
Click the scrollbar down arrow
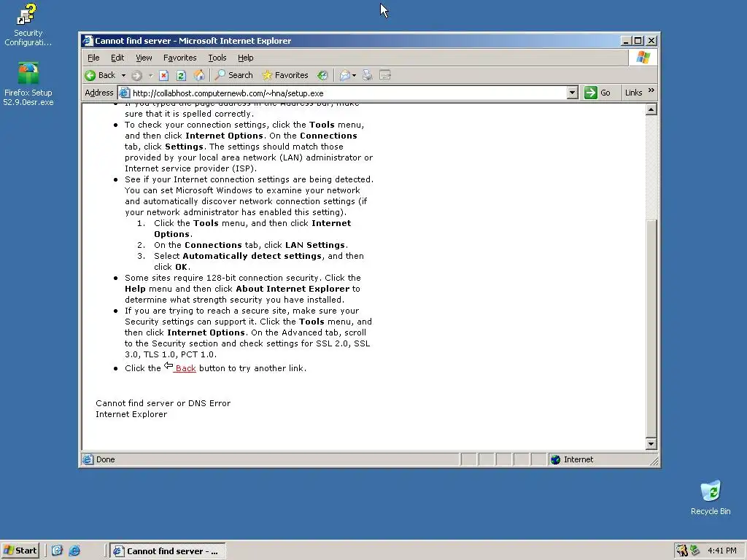tap(651, 444)
